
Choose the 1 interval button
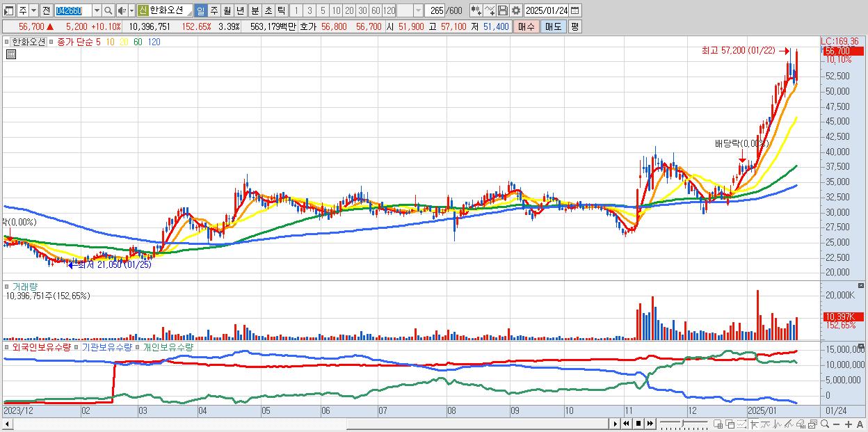296,10
